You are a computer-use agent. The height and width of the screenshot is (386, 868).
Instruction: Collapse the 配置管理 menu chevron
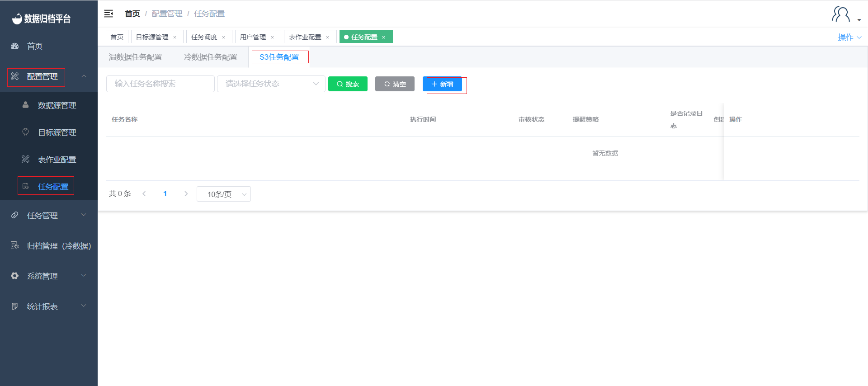(84, 76)
